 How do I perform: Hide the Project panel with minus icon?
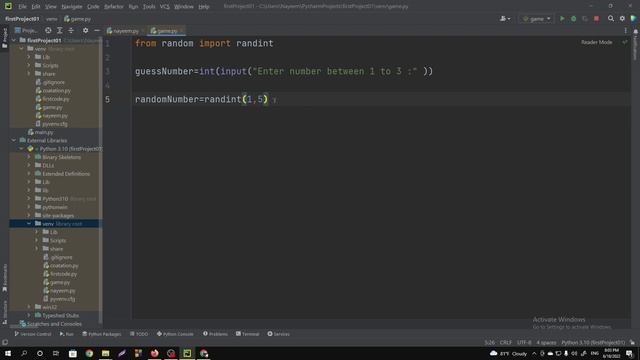coord(97,31)
